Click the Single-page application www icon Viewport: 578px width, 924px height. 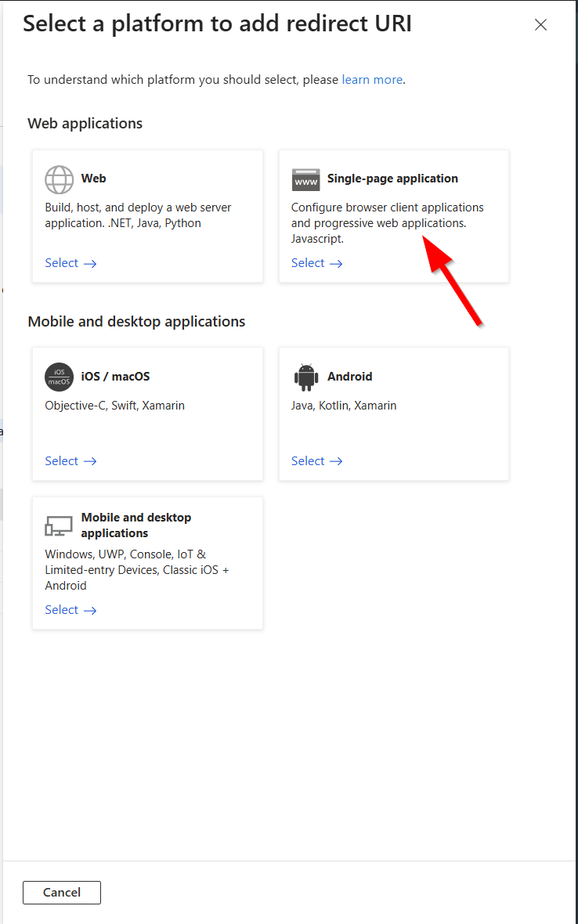pyautogui.click(x=305, y=179)
